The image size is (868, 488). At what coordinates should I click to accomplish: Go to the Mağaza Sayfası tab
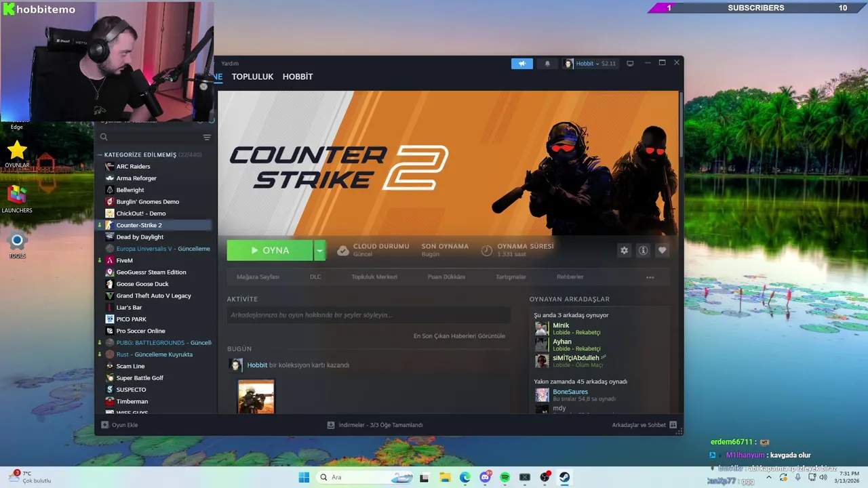258,277
